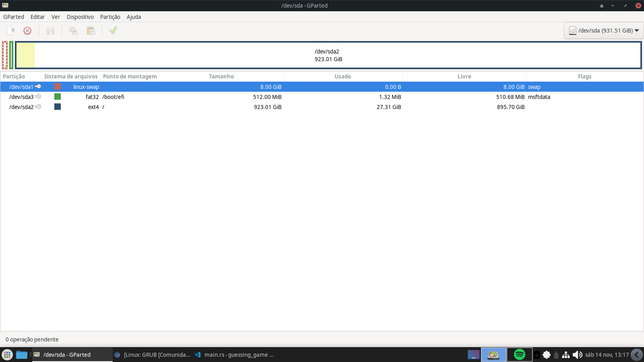Open the Editar menu
Screen dimensions: 644x362
(38, 17)
